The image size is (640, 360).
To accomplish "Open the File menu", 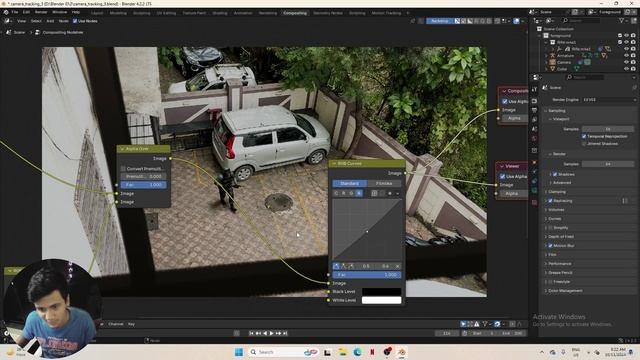I will tap(15, 12).
